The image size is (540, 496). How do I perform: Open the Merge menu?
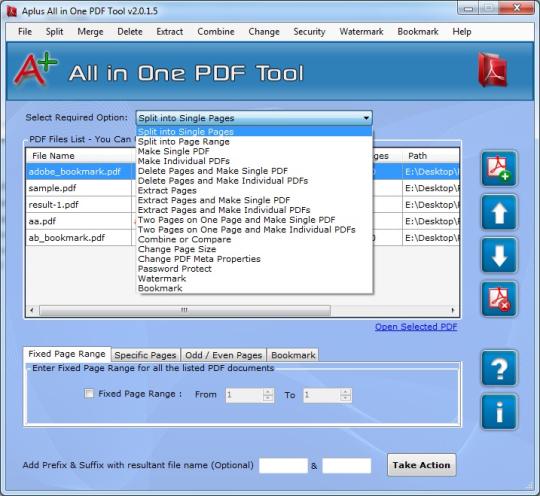pyautogui.click(x=90, y=32)
